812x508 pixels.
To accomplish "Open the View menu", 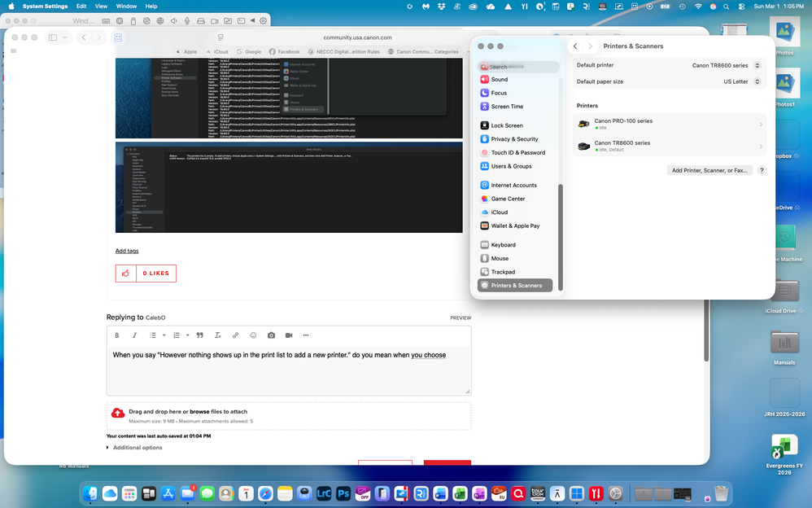I will coord(101,7).
